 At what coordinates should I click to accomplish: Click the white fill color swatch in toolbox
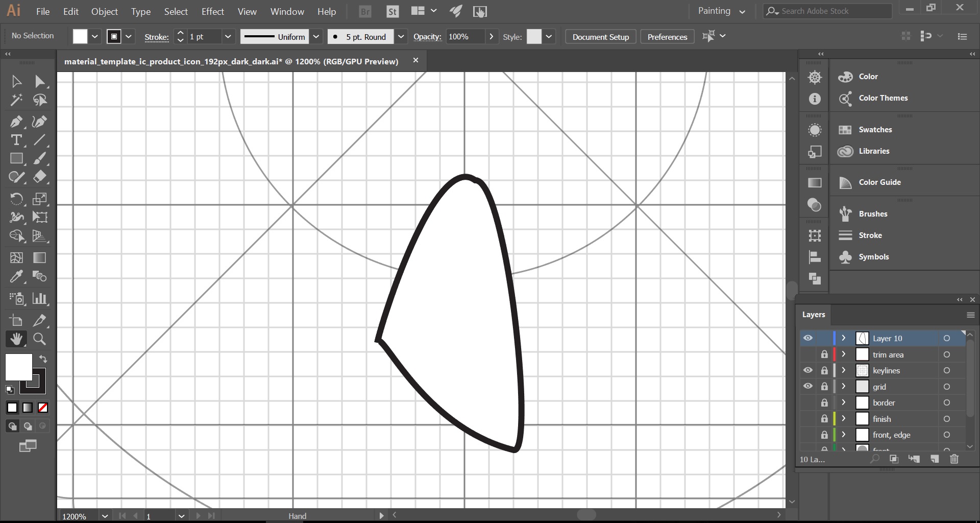18,367
